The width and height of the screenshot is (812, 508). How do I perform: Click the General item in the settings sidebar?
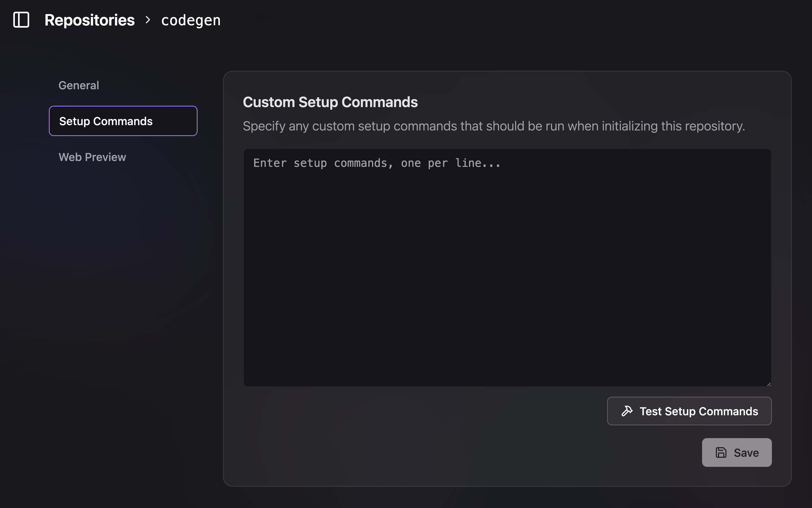[79, 85]
